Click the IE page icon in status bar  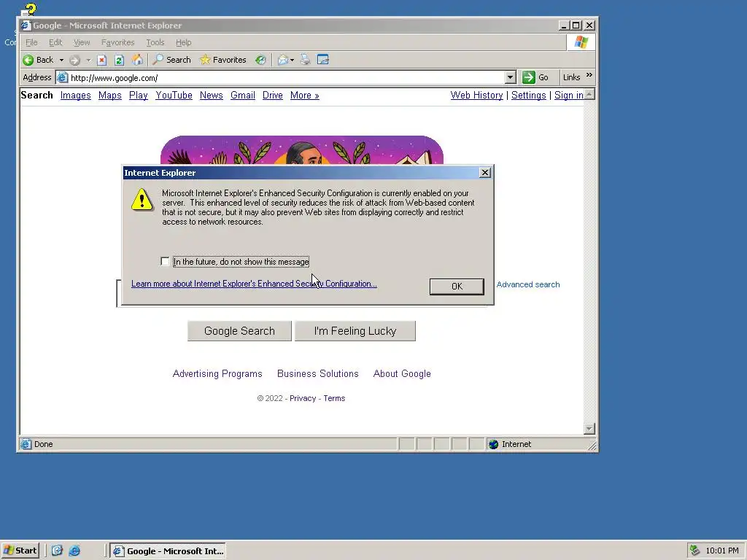[x=26, y=444]
